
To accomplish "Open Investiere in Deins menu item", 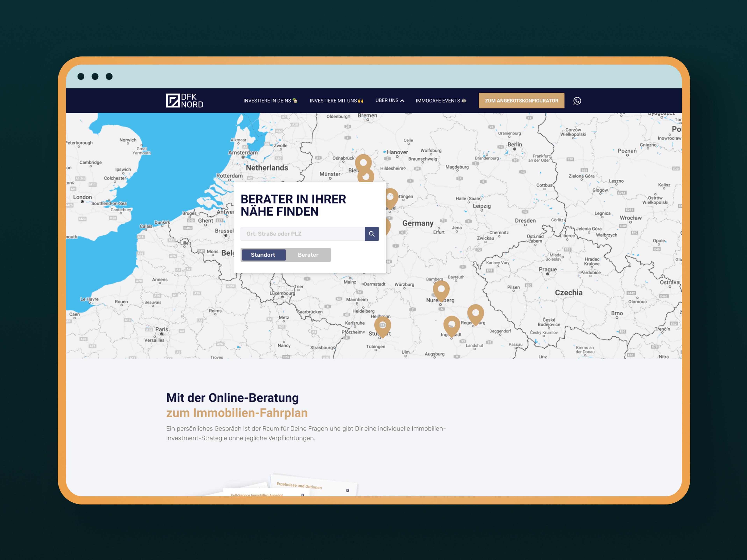I will (270, 101).
